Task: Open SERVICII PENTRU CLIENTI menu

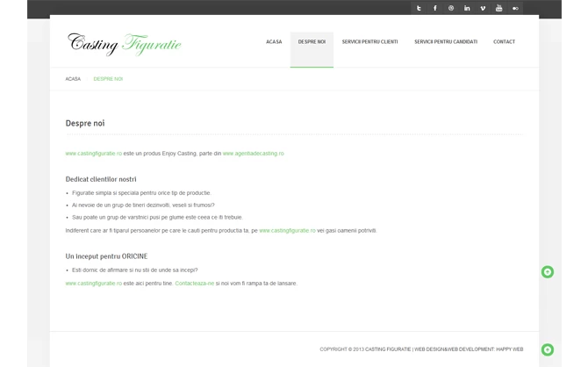Action: click(369, 41)
